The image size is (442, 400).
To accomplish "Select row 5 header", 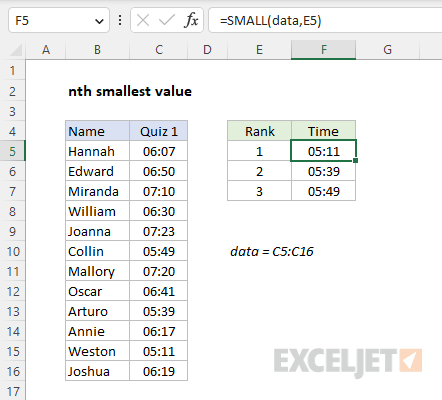I will coord(13,151).
